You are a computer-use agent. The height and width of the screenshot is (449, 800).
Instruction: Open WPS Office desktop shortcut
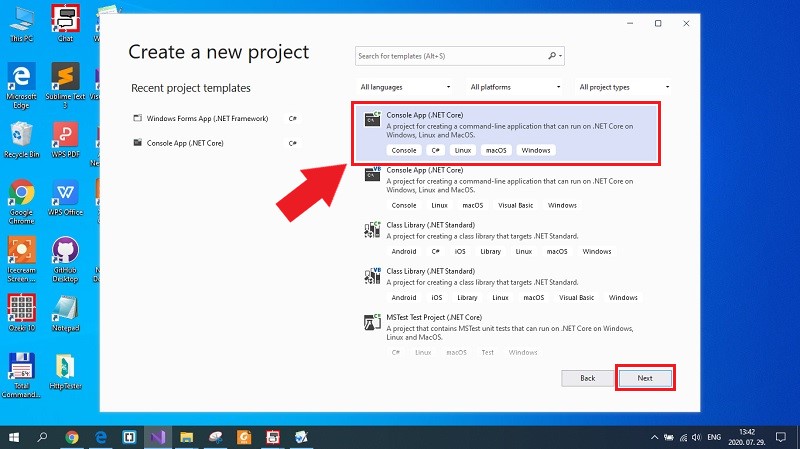coord(65,198)
